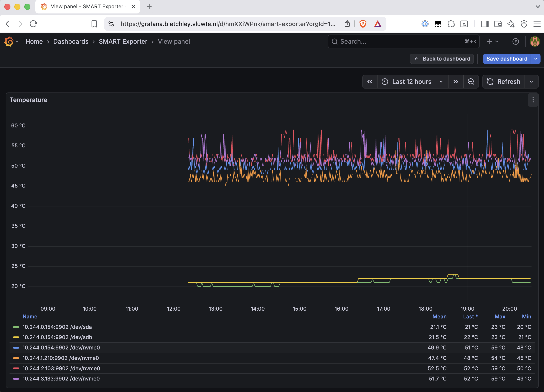544x392 pixels.
Task: Expand the tab list chevron
Action: point(537,7)
